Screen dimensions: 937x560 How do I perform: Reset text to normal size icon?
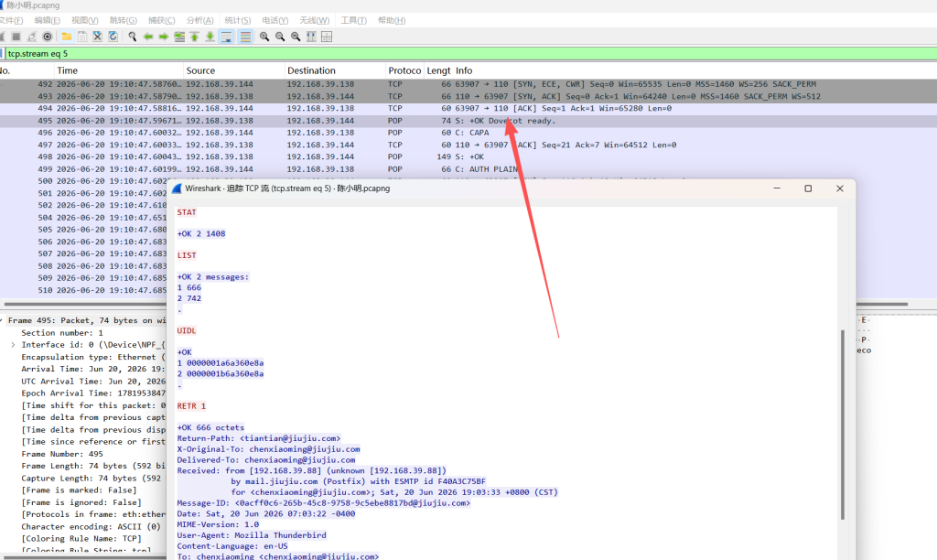(x=296, y=37)
